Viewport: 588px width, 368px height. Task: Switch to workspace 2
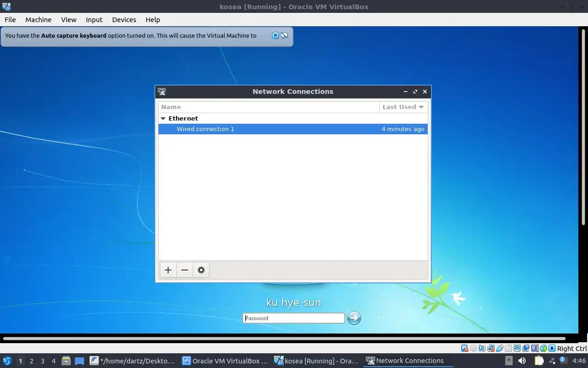pyautogui.click(x=32, y=361)
